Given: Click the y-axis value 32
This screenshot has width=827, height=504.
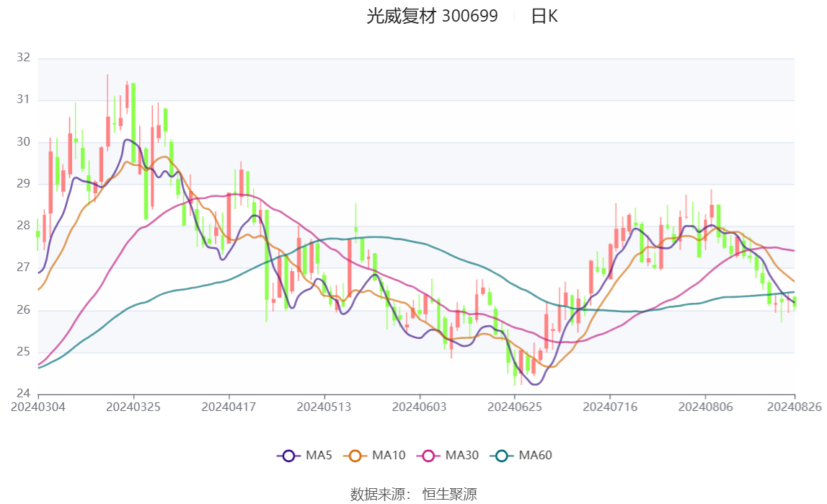Looking at the screenshot, I should point(24,58).
